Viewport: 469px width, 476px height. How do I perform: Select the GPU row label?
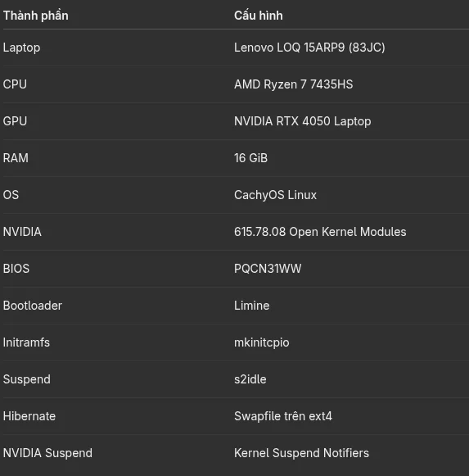pyautogui.click(x=15, y=121)
